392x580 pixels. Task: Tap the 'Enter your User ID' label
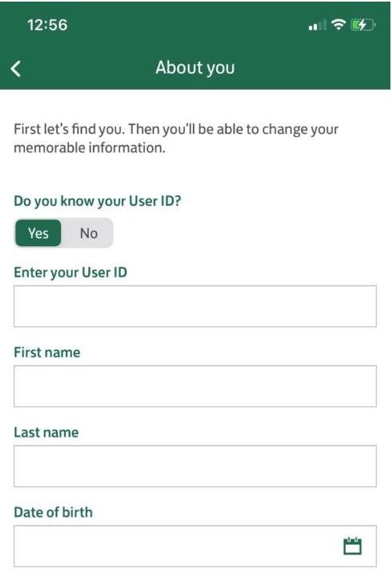(70, 273)
